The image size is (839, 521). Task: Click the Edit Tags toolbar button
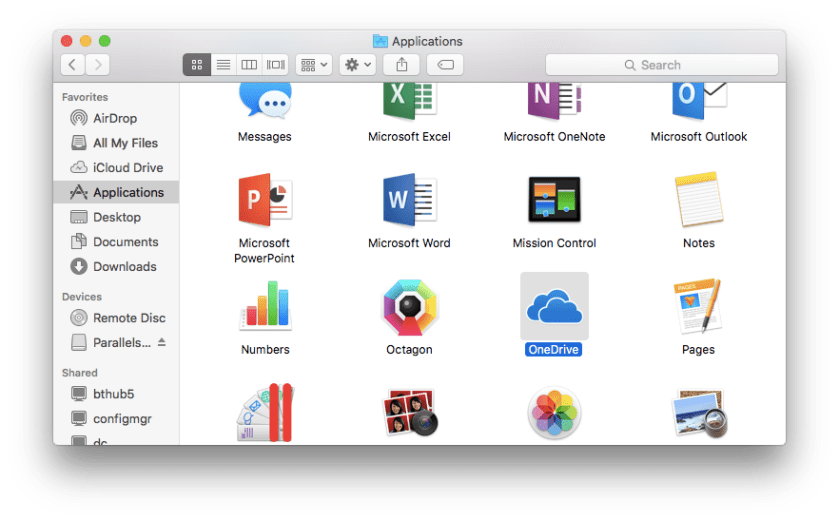click(445, 65)
